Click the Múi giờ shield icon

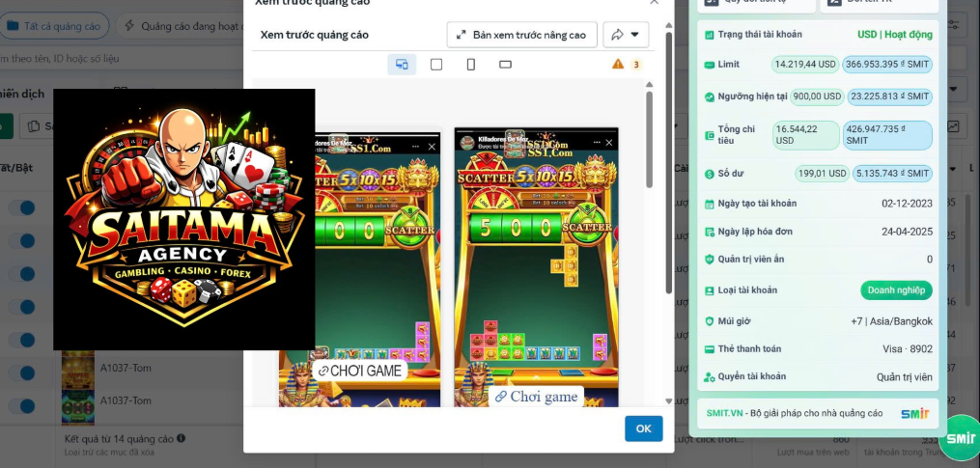tap(710, 321)
